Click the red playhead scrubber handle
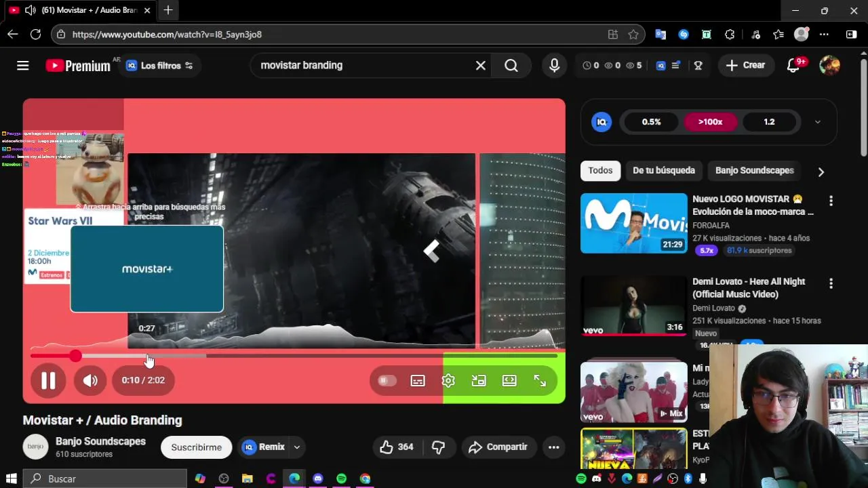The height and width of the screenshot is (488, 868). pos(75,356)
